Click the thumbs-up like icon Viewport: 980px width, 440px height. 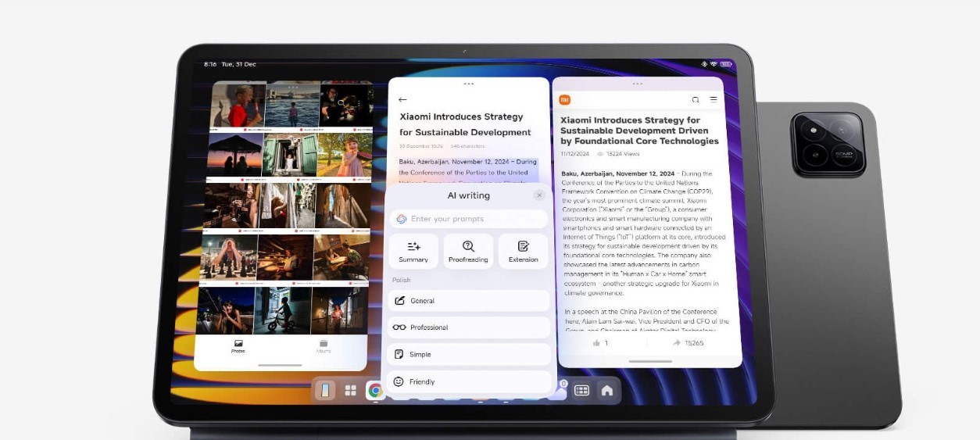click(596, 343)
